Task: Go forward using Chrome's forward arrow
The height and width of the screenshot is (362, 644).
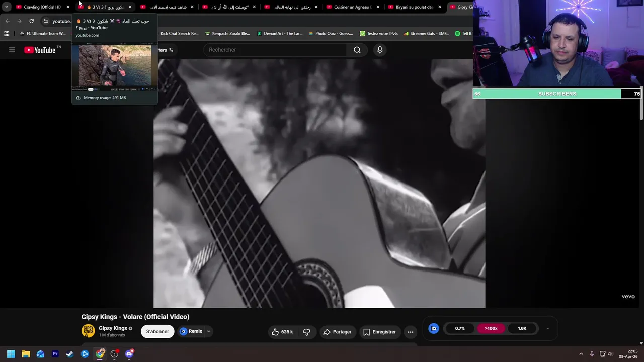Action: [x=19, y=21]
